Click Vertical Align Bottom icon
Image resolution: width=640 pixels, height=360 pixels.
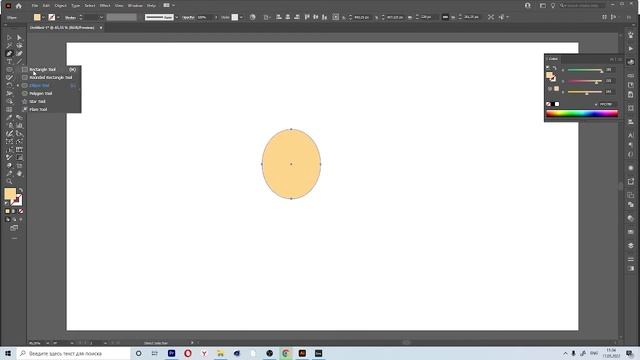(x=324, y=17)
